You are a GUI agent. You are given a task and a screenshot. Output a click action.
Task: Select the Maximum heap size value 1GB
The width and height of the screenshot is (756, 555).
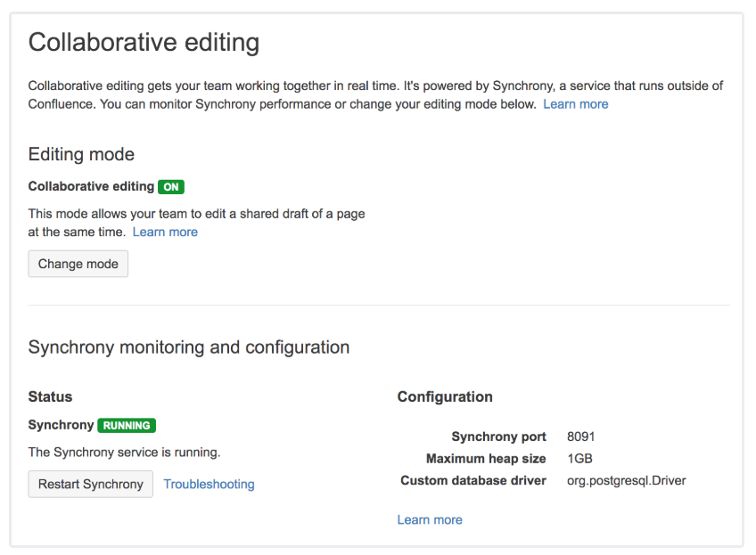(x=579, y=458)
